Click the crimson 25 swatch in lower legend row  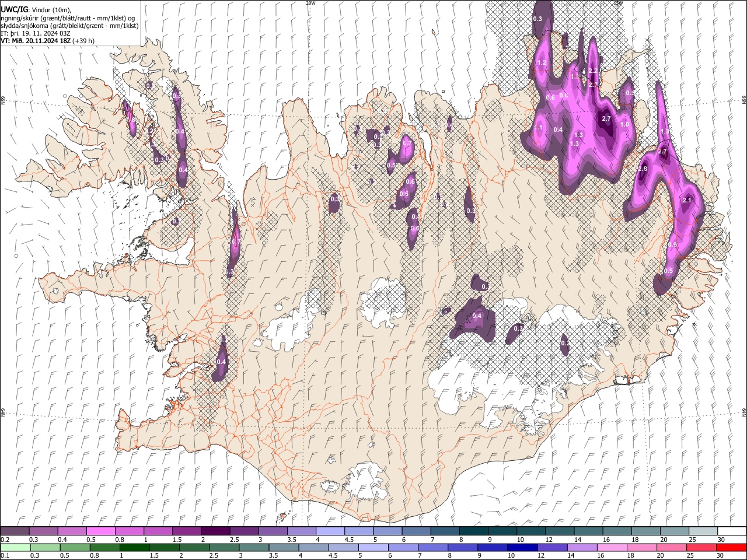(x=701, y=547)
